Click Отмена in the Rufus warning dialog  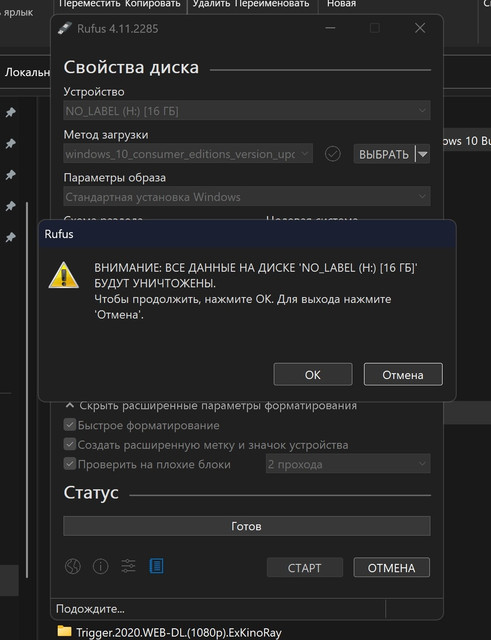pos(403,374)
